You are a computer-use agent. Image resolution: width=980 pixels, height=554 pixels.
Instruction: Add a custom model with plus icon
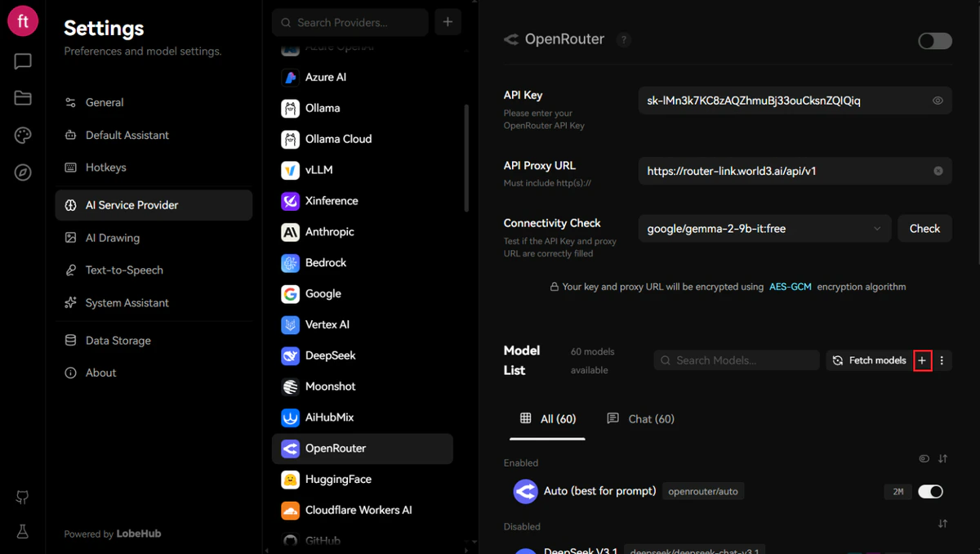922,360
